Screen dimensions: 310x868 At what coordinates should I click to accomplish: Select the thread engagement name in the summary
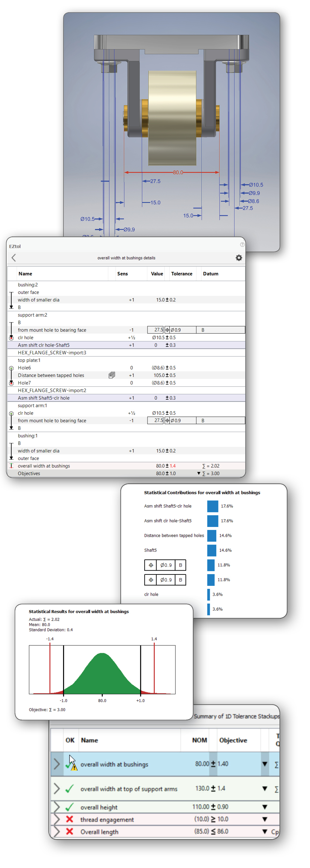(107, 820)
